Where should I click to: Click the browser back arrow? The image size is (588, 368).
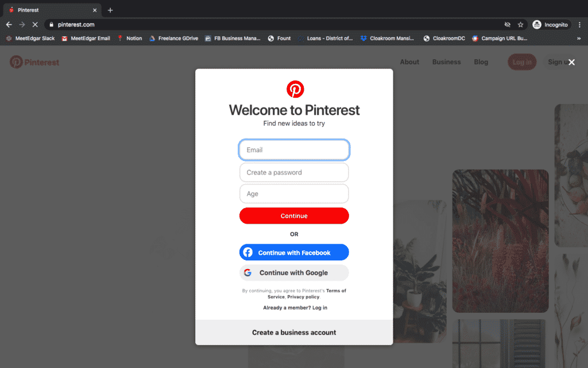[x=9, y=24]
